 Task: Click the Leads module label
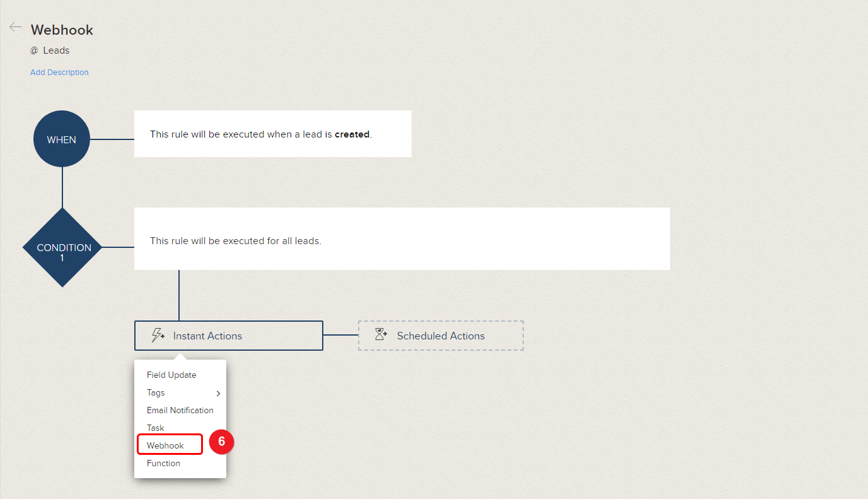[x=56, y=50]
